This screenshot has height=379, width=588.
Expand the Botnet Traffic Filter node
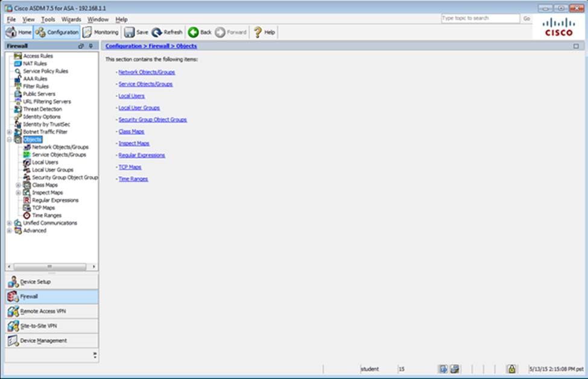point(9,132)
